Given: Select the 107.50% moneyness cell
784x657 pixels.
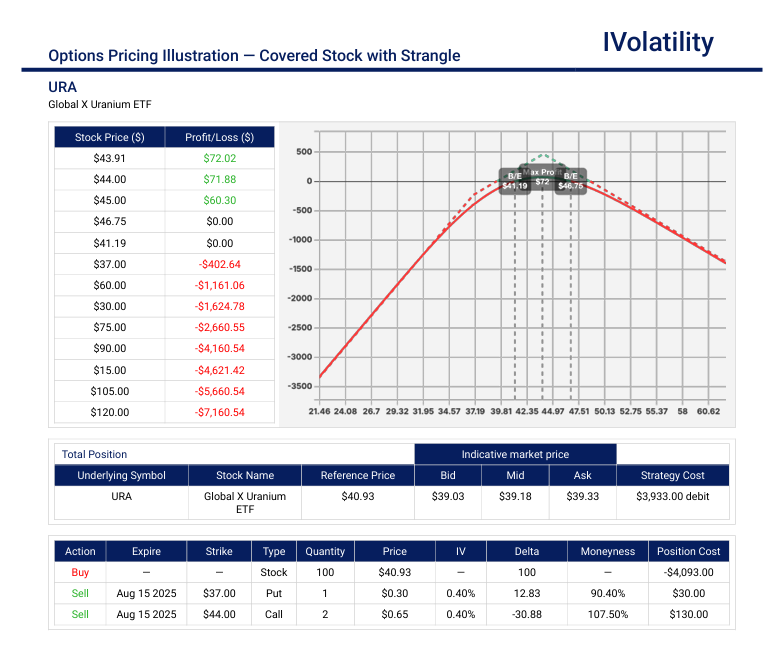Looking at the screenshot, I should [608, 614].
